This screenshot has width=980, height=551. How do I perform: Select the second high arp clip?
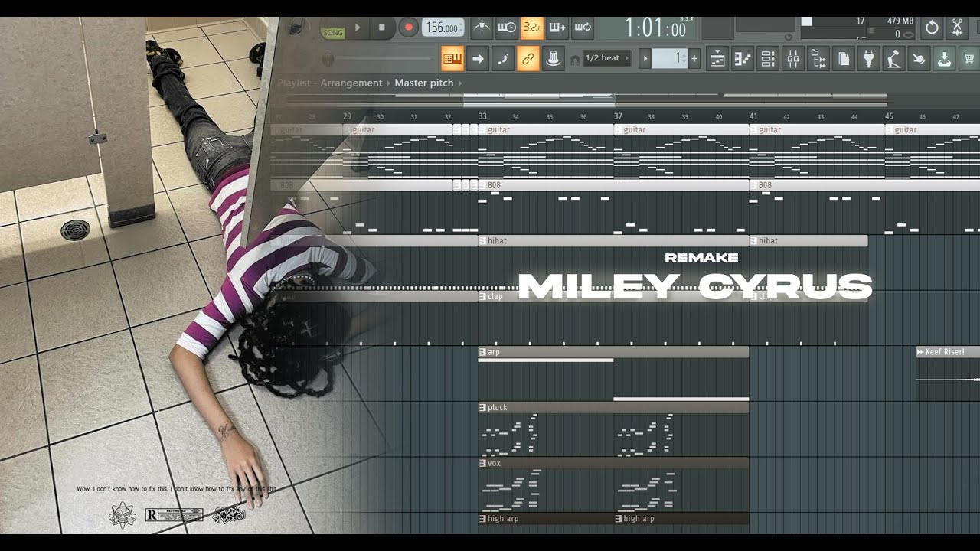[x=681, y=518]
